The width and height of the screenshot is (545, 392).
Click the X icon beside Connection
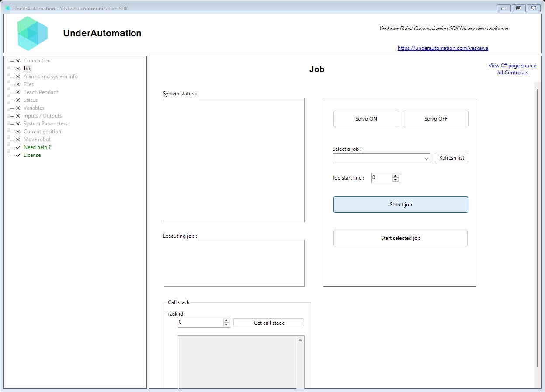[18, 61]
